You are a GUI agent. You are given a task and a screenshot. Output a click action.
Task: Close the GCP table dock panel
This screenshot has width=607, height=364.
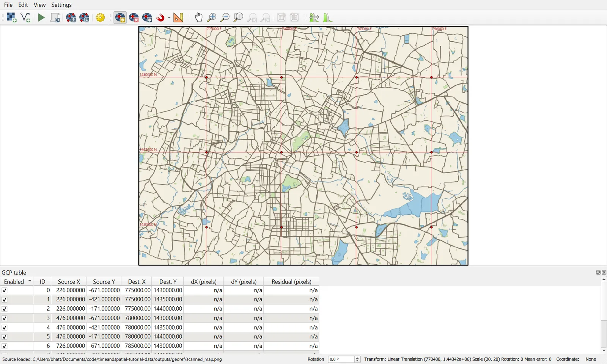coord(604,272)
